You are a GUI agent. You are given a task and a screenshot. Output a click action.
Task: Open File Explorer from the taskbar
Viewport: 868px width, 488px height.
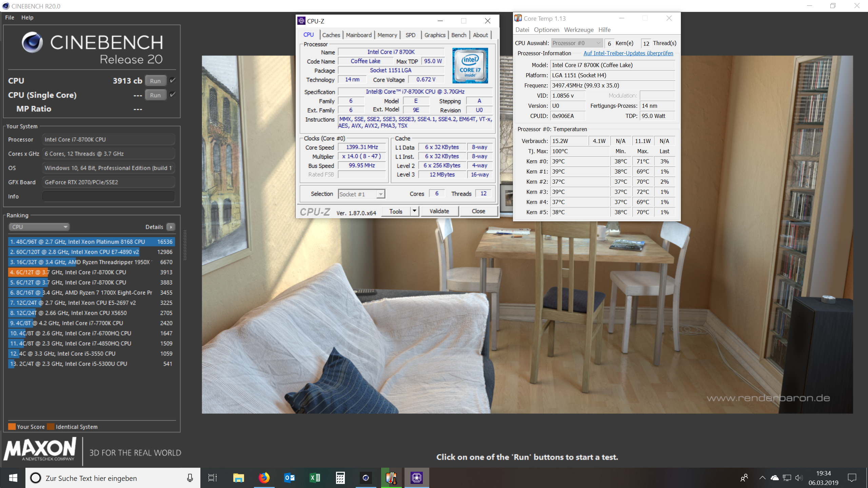(239, 478)
